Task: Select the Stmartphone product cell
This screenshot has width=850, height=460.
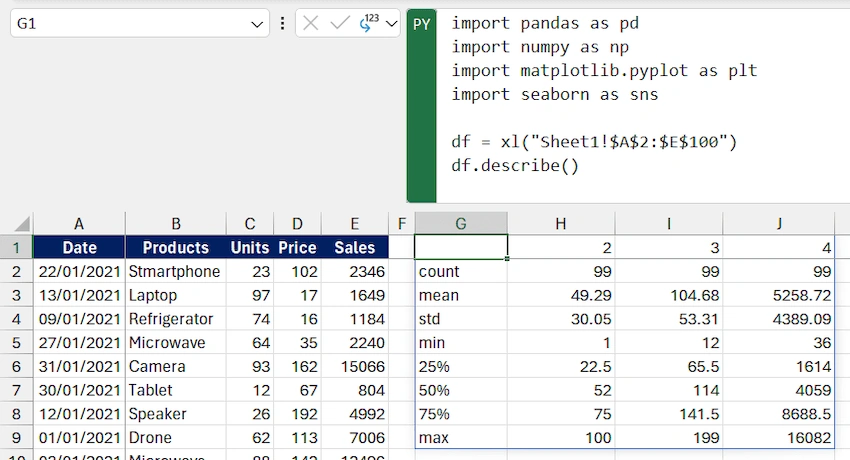Action: (x=176, y=271)
